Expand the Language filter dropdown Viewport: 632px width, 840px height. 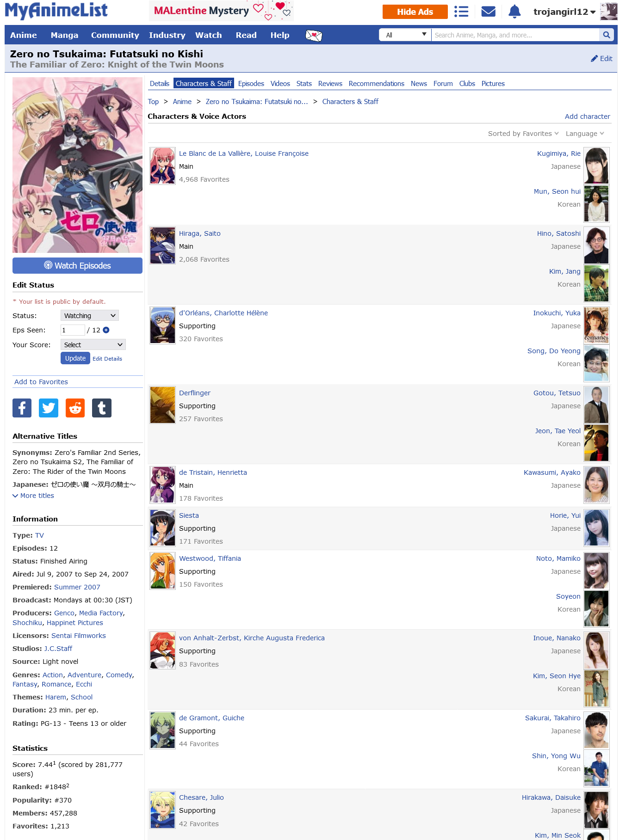click(585, 134)
